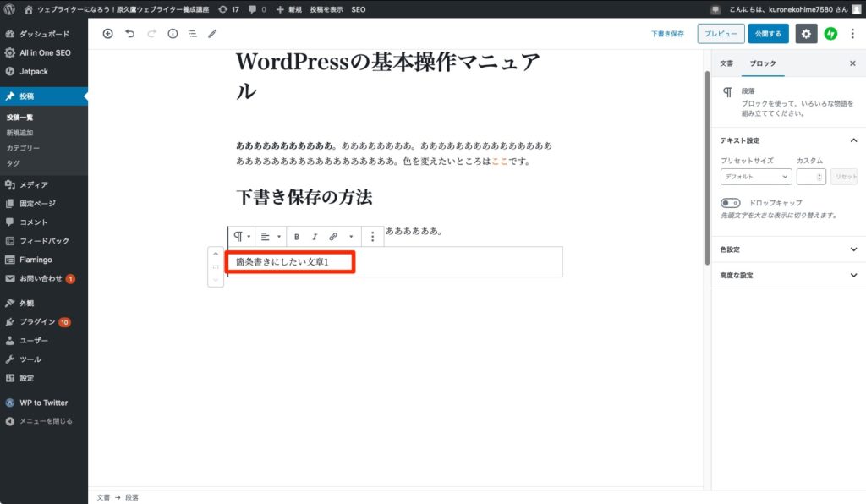Click the editor vertical scrollbar
The height and width of the screenshot is (504, 866).
pyautogui.click(x=707, y=167)
